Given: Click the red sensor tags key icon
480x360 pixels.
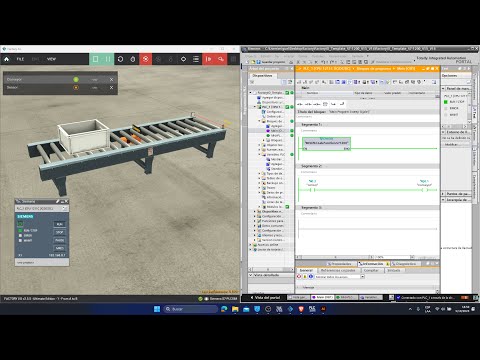Looking at the screenshot, I should pyautogui.click(x=221, y=59).
